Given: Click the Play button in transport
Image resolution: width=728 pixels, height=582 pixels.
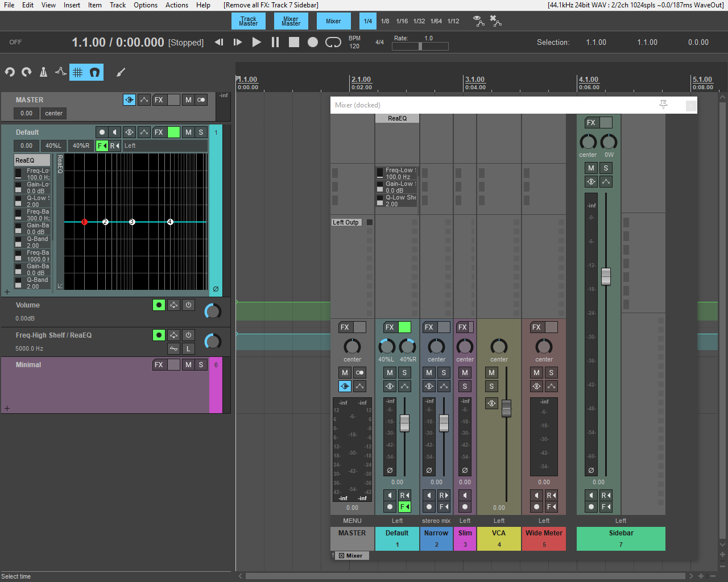Looking at the screenshot, I should [257, 42].
